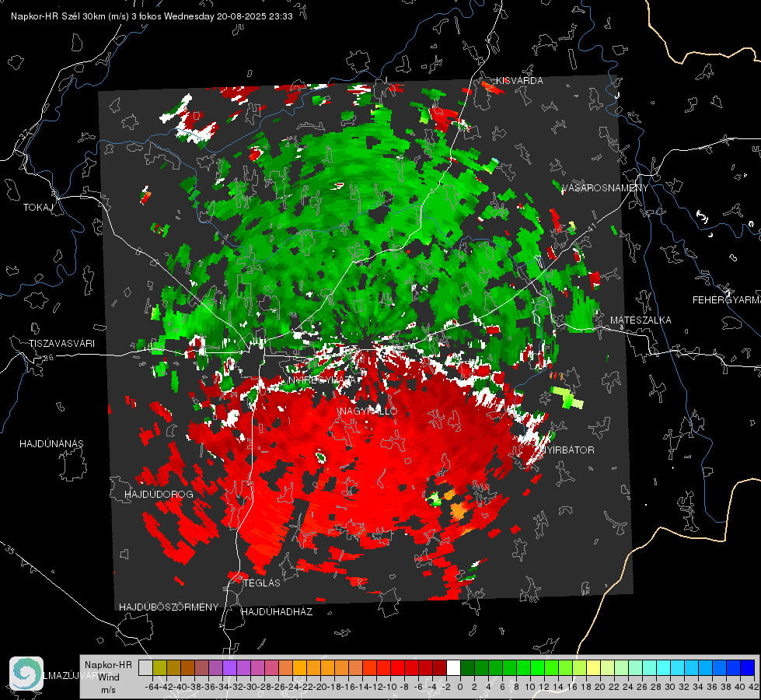This screenshot has height=700, width=761.
Task: Click the HAJDÚBÖSZÖRMÉNY city label
Action: [x=169, y=607]
